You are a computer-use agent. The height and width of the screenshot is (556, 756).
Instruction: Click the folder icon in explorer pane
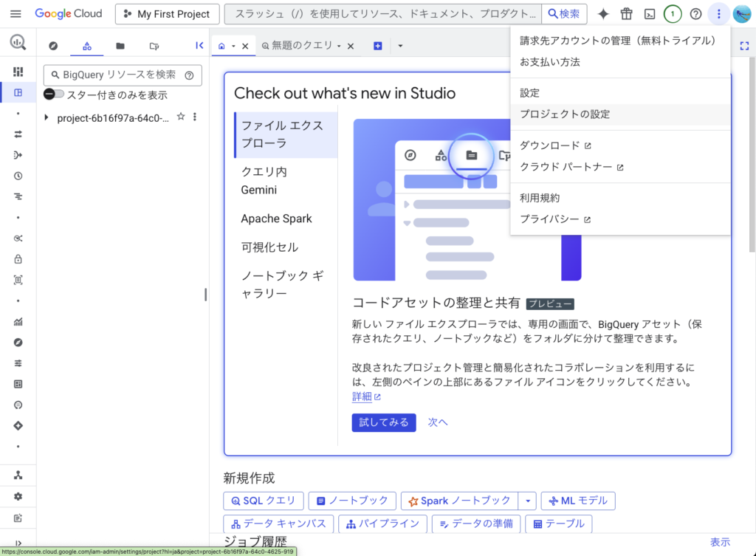[120, 46]
